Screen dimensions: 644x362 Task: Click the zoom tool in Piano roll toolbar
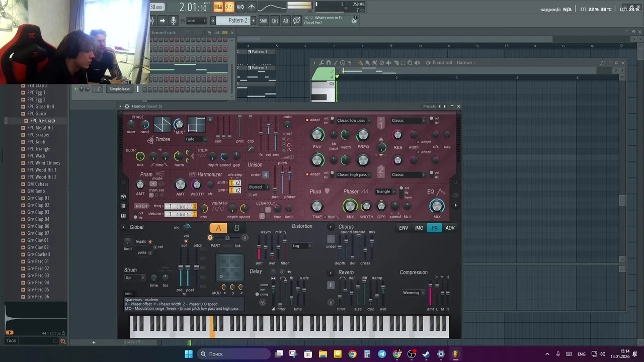(x=410, y=63)
